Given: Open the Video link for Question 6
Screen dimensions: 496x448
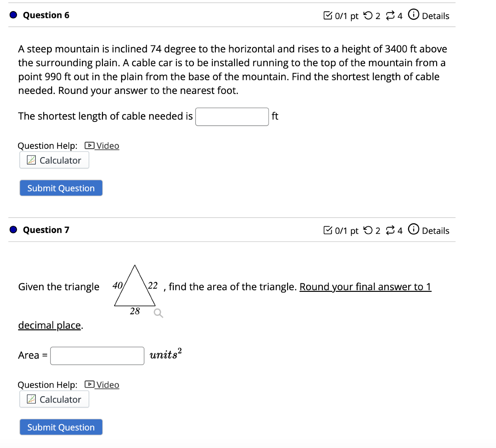Looking at the screenshot, I should coord(107,145).
